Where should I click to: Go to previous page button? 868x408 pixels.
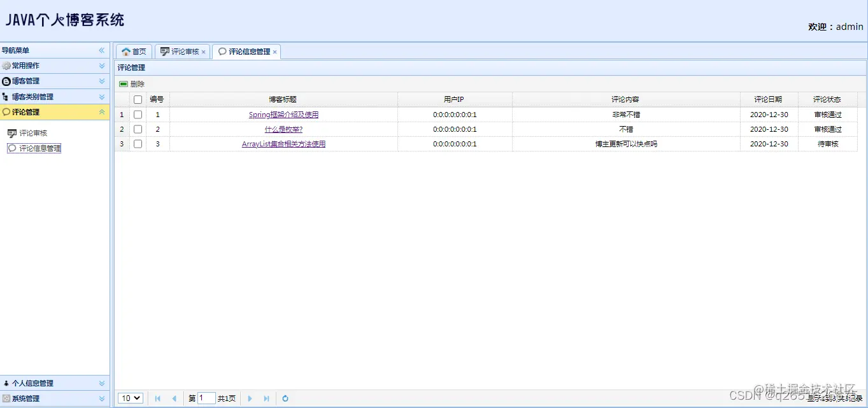tap(174, 398)
